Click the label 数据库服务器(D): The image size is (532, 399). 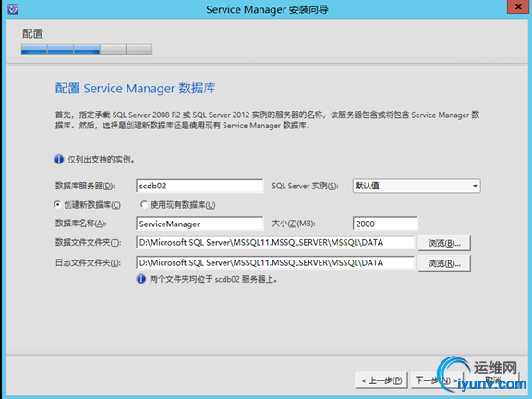[x=85, y=186]
